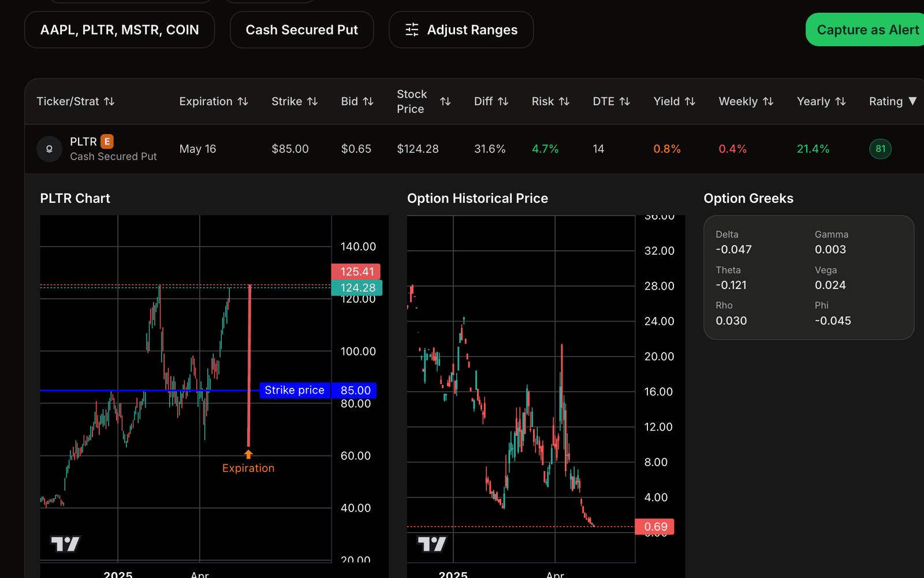Click the $0.65 bid cell
The width and height of the screenshot is (924, 578).
356,149
